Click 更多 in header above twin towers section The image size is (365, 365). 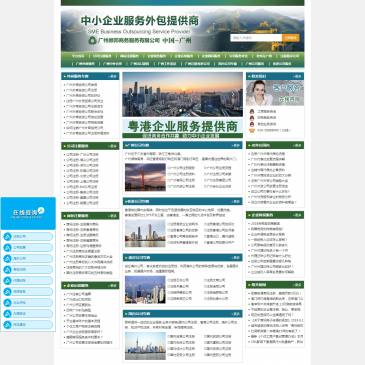pyautogui.click(x=236, y=202)
